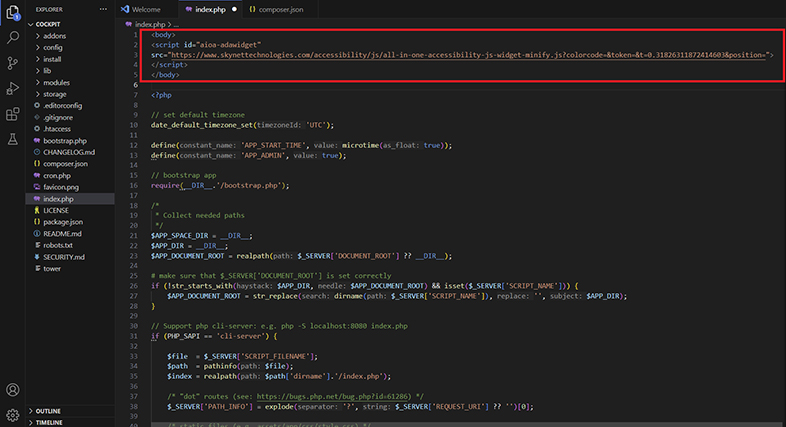Open the Search view icon
Screen dimensions: 786x427
13,38
